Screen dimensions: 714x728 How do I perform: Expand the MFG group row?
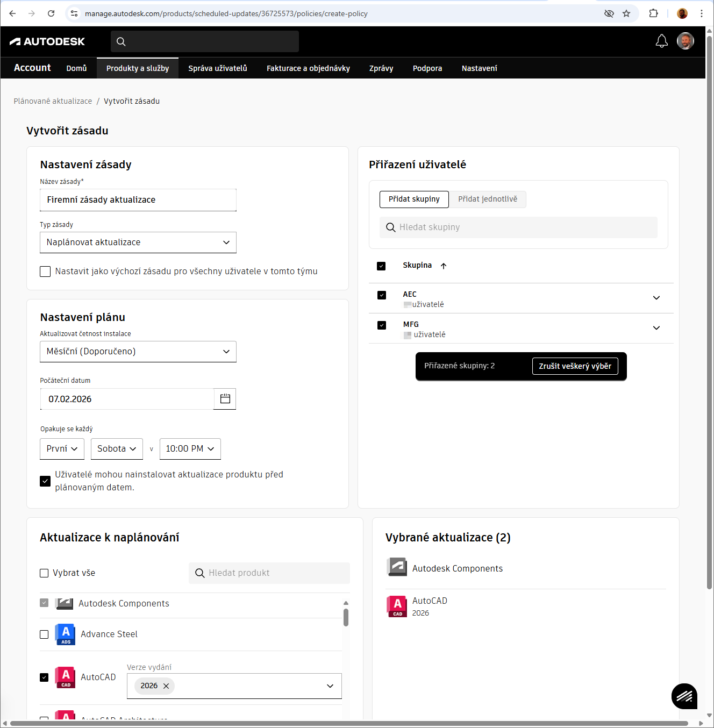[656, 328]
